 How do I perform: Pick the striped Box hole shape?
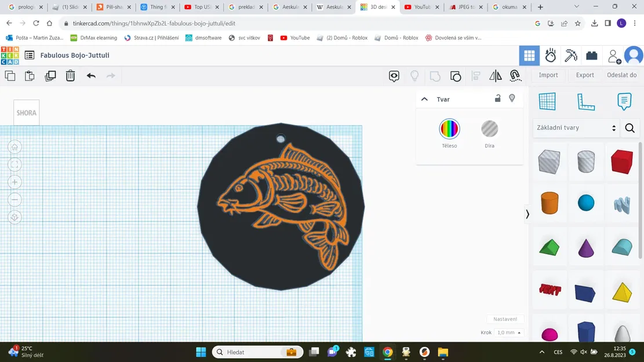click(549, 162)
